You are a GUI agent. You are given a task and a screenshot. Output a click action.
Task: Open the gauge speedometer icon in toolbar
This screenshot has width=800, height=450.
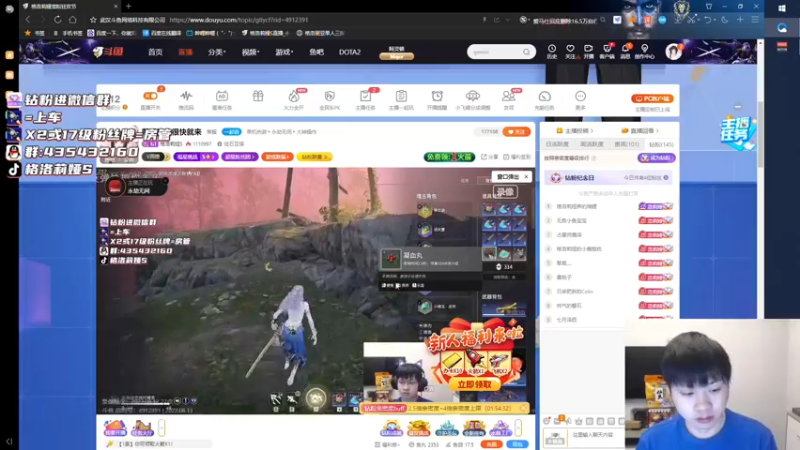tap(544, 96)
